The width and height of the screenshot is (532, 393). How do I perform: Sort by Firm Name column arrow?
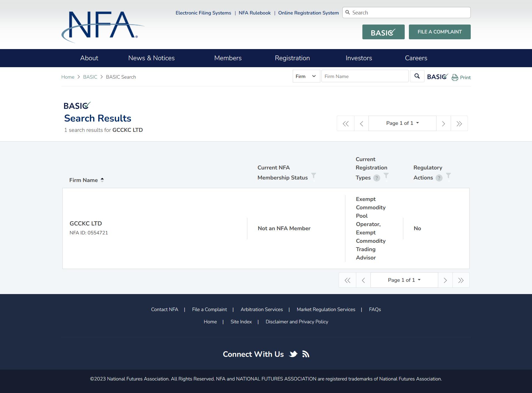[x=102, y=180]
